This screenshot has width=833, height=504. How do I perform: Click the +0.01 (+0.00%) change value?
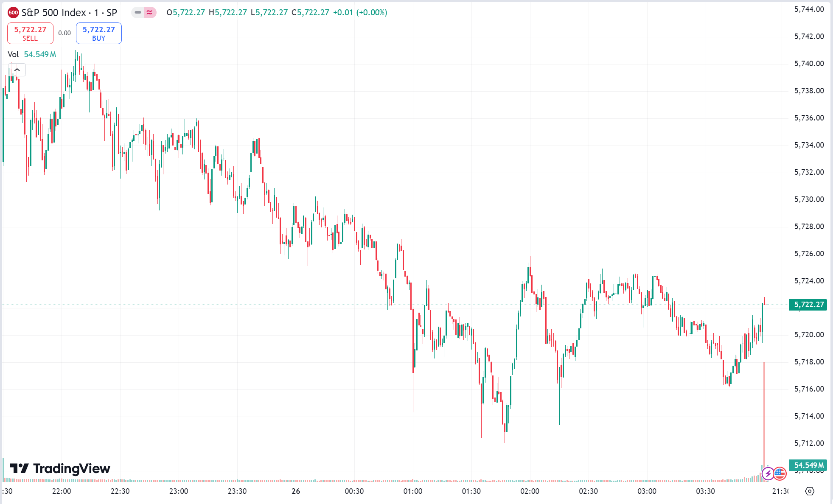[360, 13]
